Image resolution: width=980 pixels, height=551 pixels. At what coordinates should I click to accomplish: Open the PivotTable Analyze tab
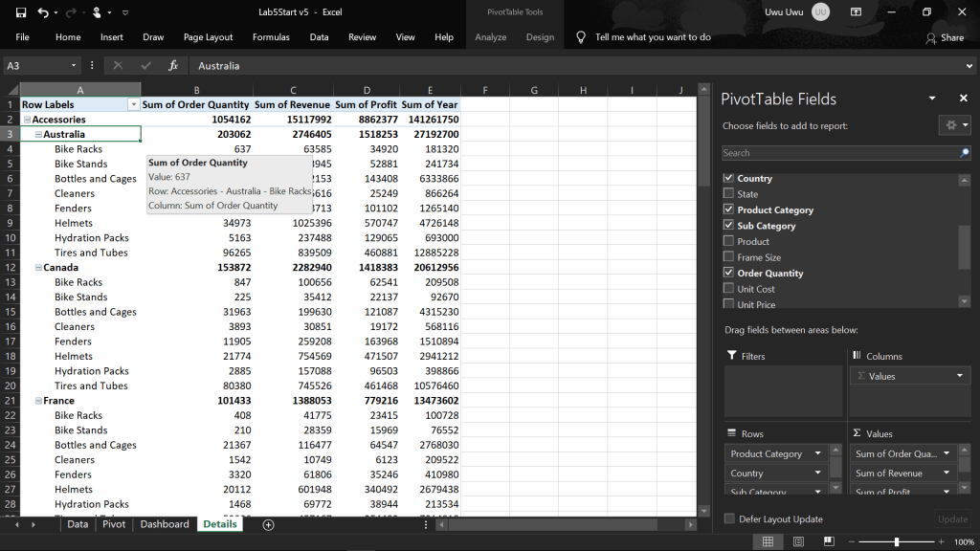tap(491, 37)
